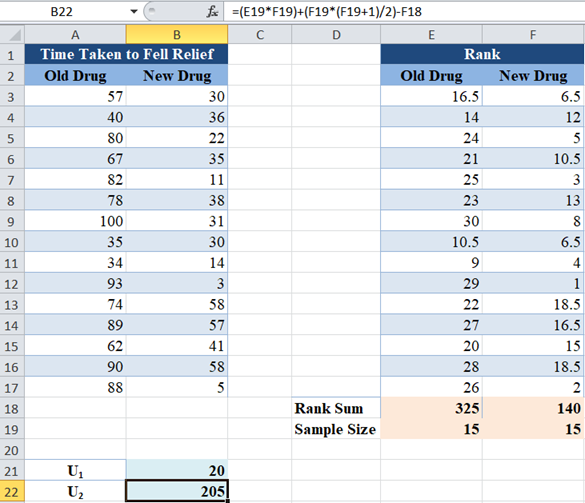This screenshot has width=585, height=503.
Task: Select cell F11 with rank 4
Action: pos(533,263)
